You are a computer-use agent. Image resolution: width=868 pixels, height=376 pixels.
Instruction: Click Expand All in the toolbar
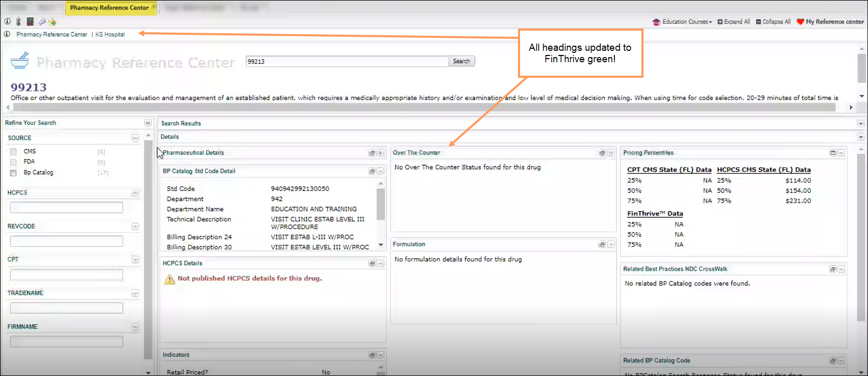(x=734, y=22)
